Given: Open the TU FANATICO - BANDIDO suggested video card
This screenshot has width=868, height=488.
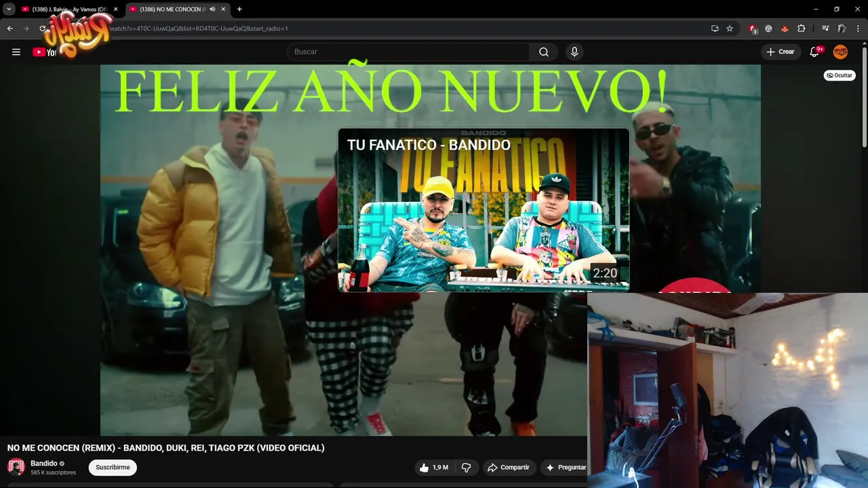Looking at the screenshot, I should (x=484, y=210).
